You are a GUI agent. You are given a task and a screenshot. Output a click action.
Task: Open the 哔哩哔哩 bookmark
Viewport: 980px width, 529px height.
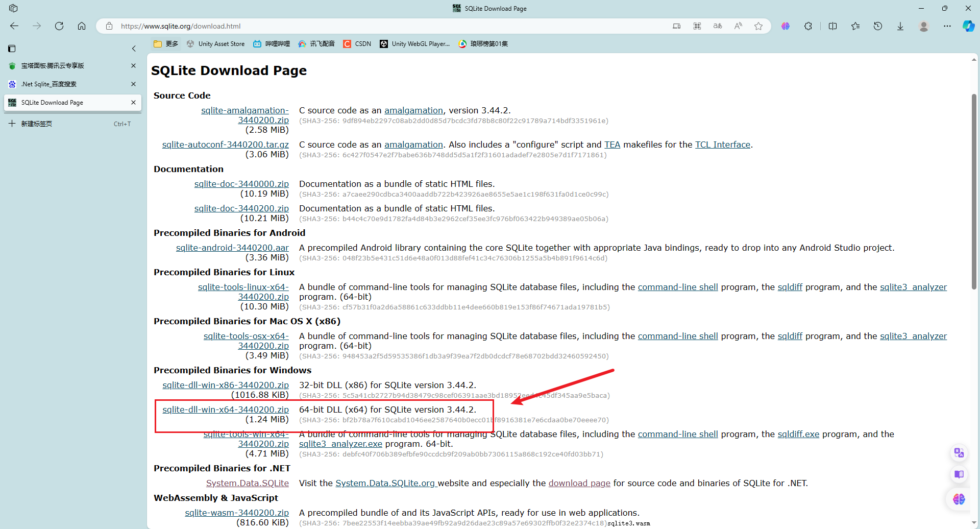click(272, 44)
